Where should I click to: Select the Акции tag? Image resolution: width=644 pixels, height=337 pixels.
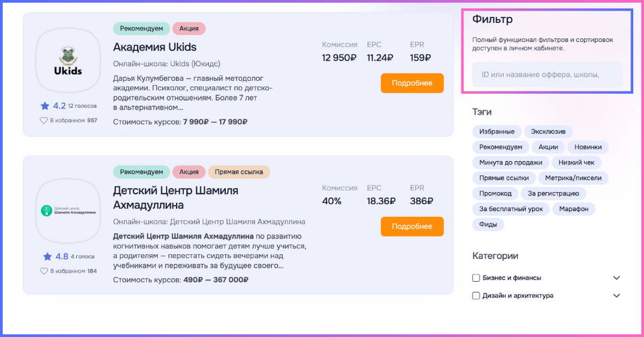coord(548,147)
